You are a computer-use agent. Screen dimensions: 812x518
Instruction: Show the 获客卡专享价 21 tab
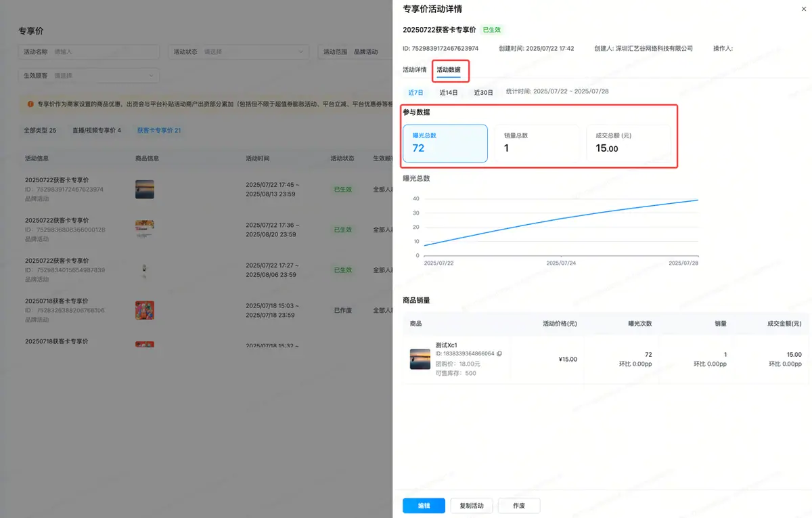point(159,130)
